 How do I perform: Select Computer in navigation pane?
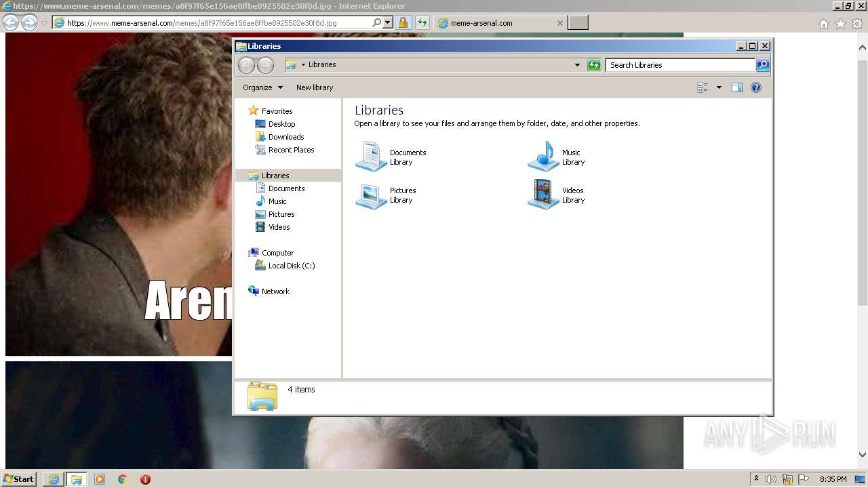coord(277,253)
